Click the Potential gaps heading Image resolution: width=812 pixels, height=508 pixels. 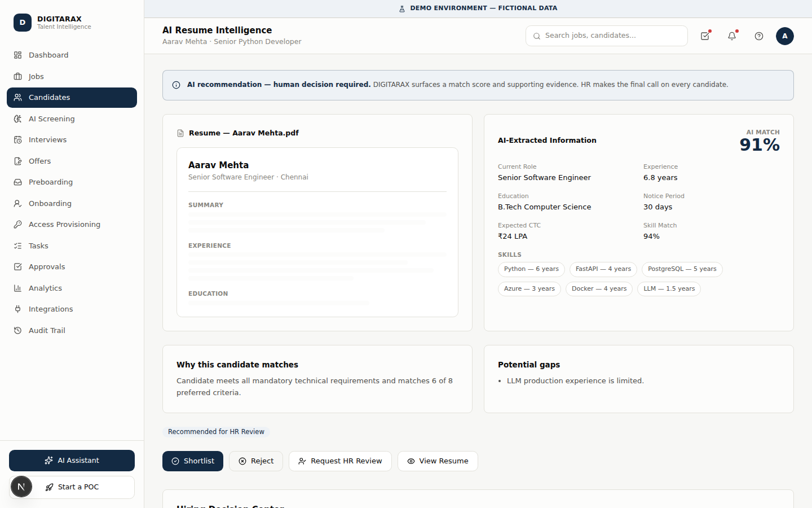pos(529,365)
